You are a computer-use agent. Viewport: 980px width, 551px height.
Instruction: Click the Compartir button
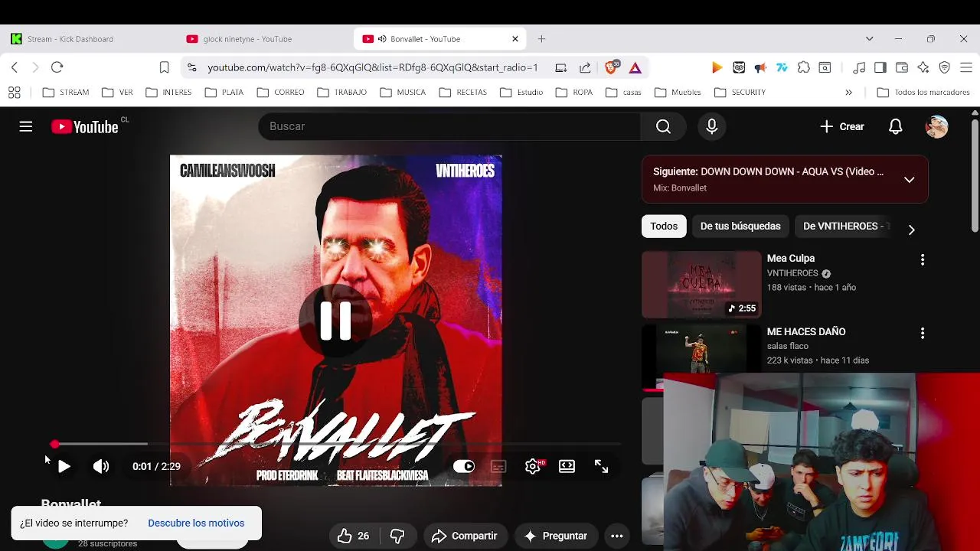(x=464, y=536)
